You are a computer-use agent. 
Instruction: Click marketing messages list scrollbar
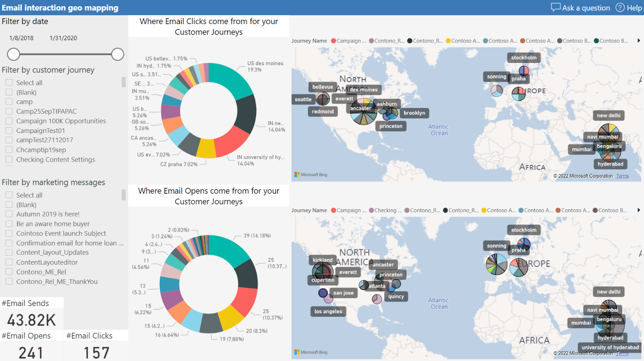click(x=124, y=195)
